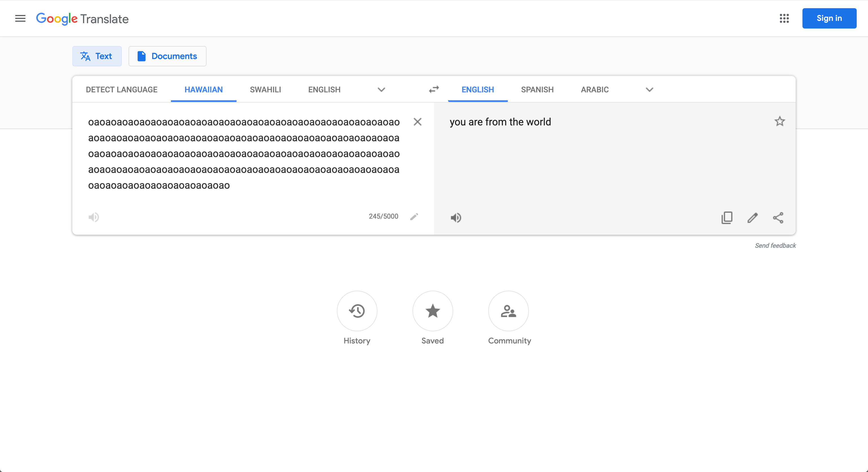Click the Sign in button
Viewport: 868px width, 472px height.
click(829, 19)
